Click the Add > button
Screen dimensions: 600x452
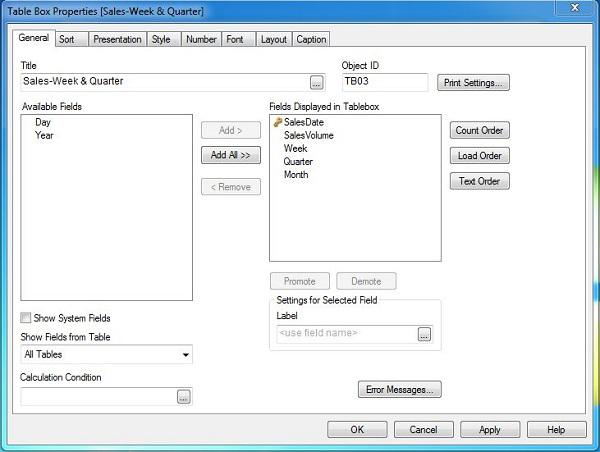(231, 130)
